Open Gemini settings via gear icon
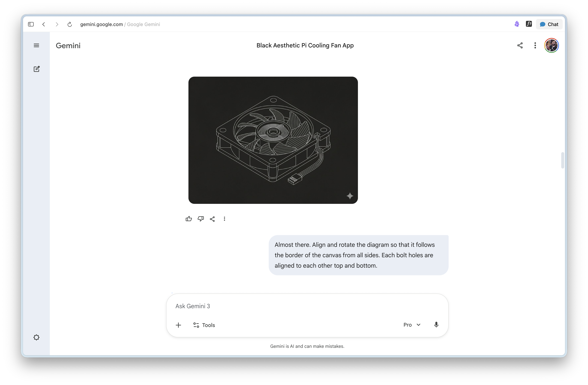This screenshot has height=385, width=588. tap(36, 337)
